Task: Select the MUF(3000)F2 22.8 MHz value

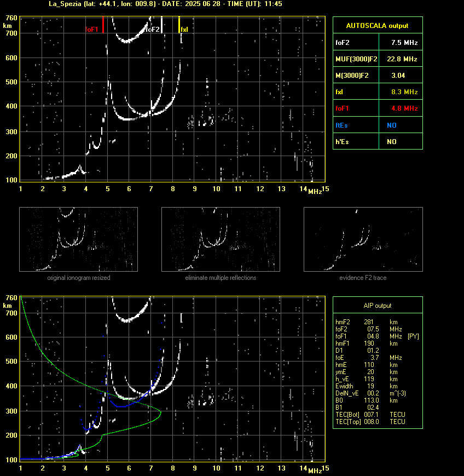Action: [x=402, y=59]
